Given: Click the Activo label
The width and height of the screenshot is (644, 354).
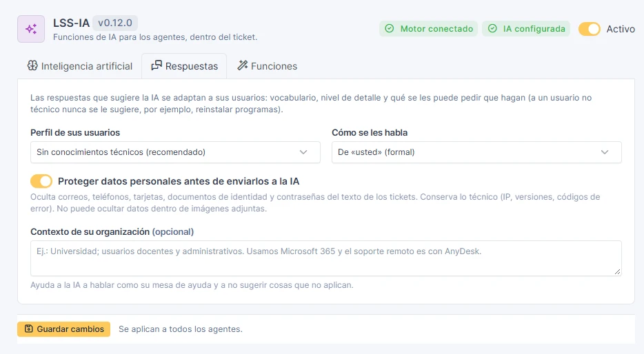Looking at the screenshot, I should pos(621,29).
